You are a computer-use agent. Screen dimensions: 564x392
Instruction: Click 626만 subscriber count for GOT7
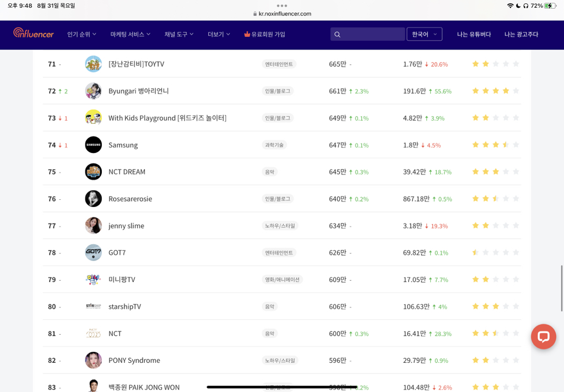(338, 253)
